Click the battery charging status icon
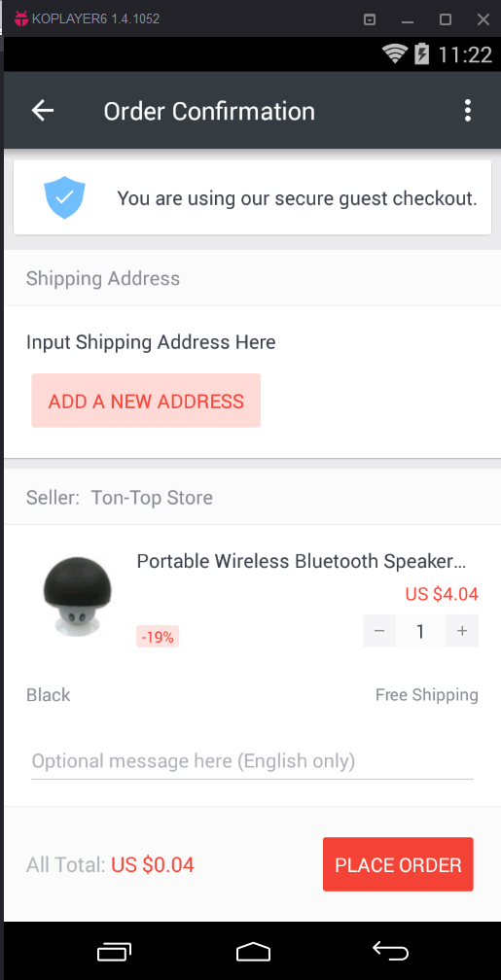The width and height of the screenshot is (501, 980). (x=422, y=53)
